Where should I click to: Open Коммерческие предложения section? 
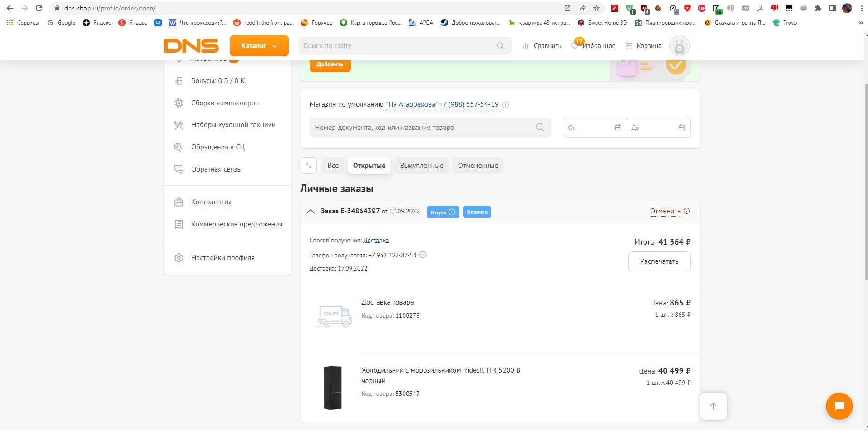237,224
